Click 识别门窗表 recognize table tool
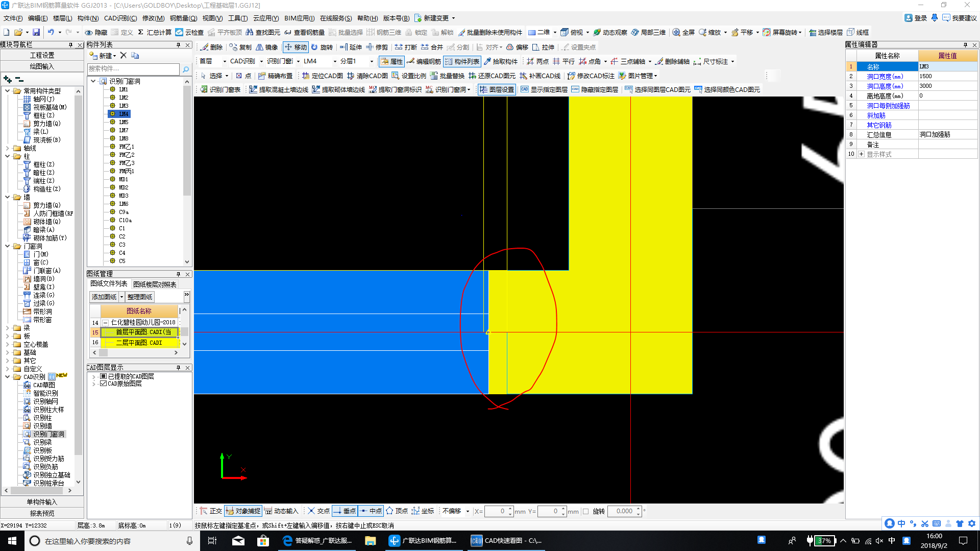The image size is (980, 551). (220, 89)
